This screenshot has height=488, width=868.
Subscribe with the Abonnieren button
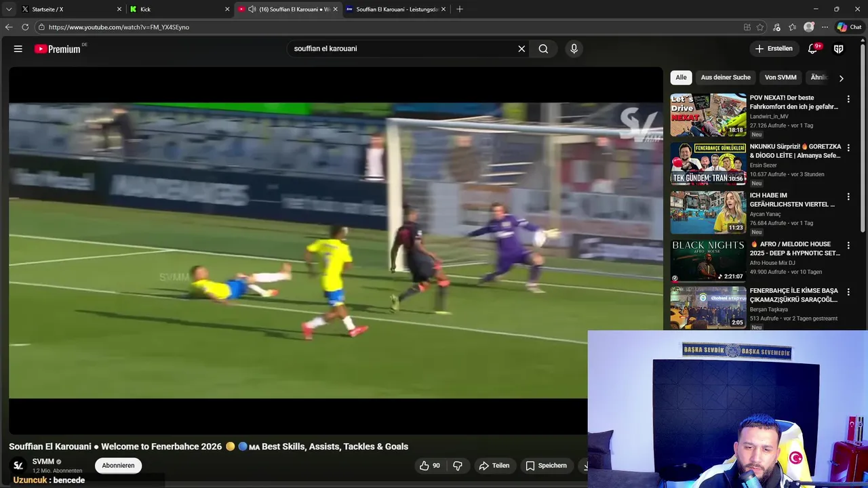pos(118,466)
